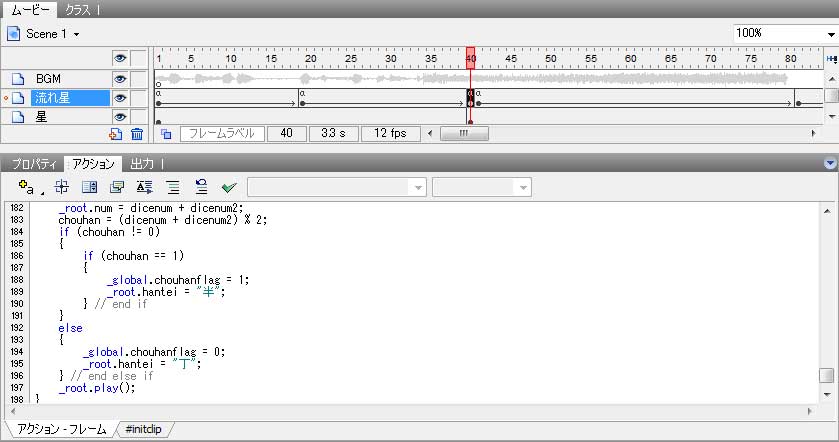
Task: Hide the BGM layer with eye toggle
Action: click(x=120, y=79)
